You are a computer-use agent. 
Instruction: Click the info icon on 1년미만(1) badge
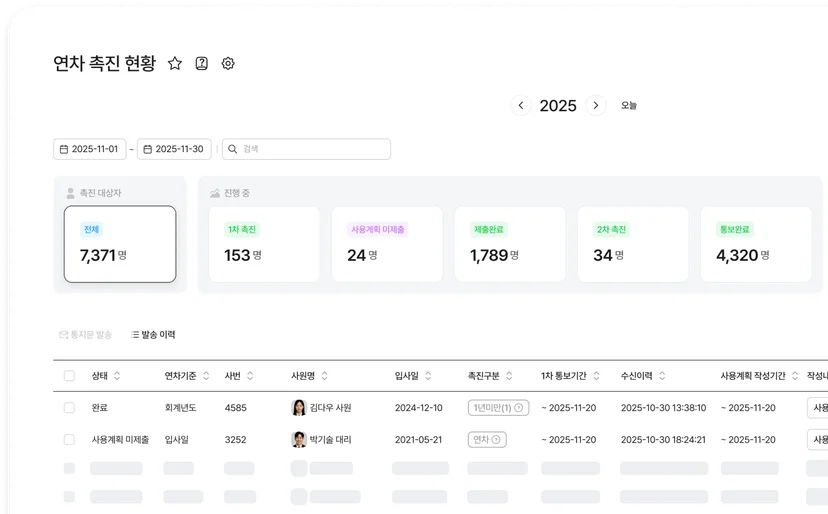pos(519,408)
